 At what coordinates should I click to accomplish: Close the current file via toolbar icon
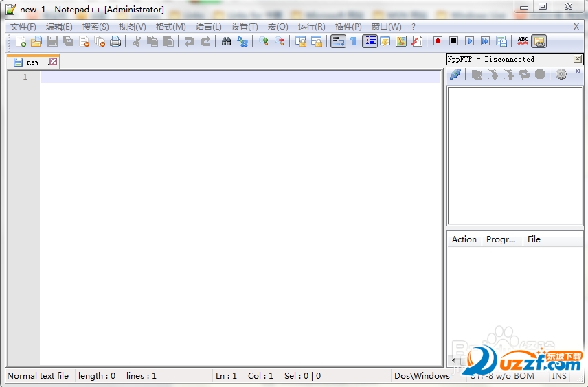point(84,41)
